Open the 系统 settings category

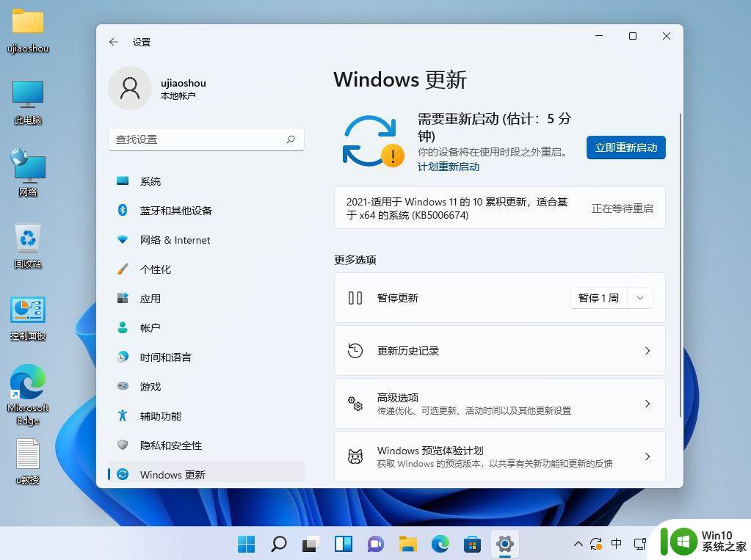point(206,181)
